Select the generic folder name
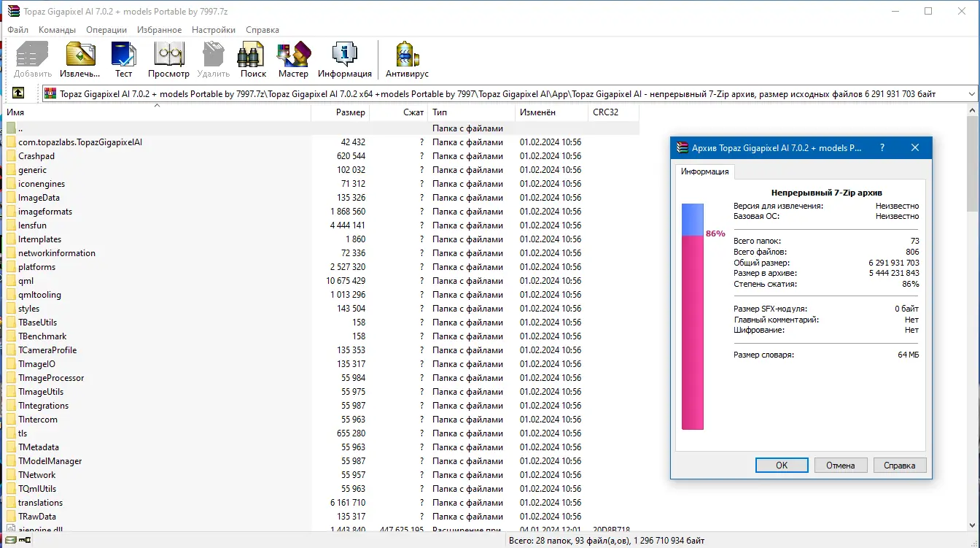The width and height of the screenshot is (980, 548). click(32, 170)
